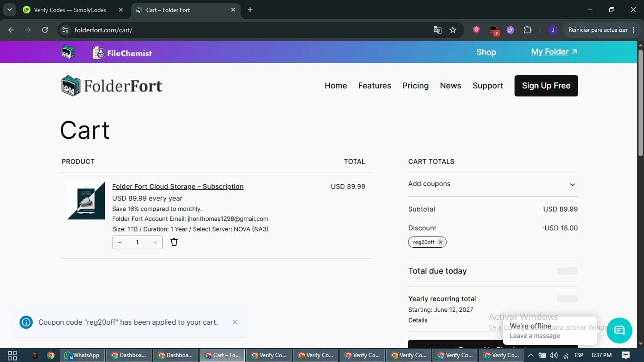Image resolution: width=644 pixels, height=362 pixels.
Task: Click the network Wi-Fi tray icon
Action: click(566, 356)
